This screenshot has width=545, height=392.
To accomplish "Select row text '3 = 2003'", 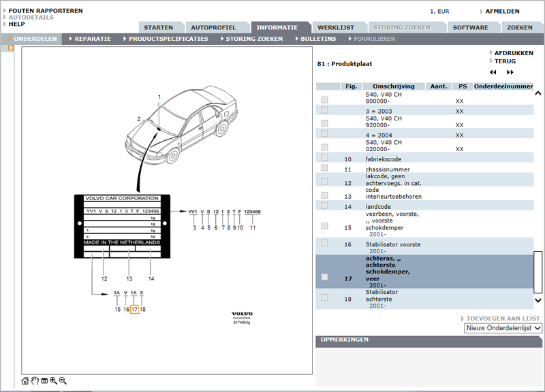I will coord(379,112).
